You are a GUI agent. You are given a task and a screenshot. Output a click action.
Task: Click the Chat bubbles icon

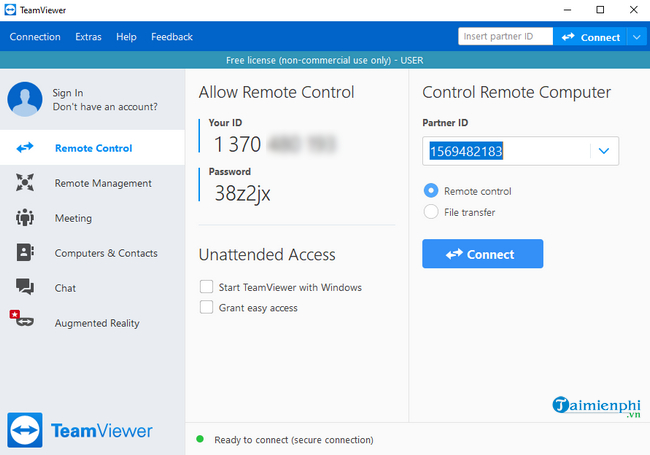(25, 287)
